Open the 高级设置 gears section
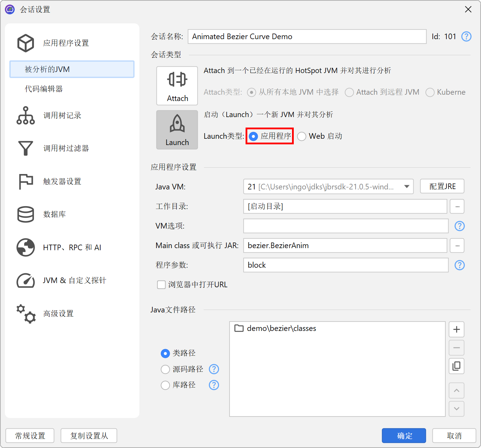Image resolution: width=481 pixels, height=448 pixels. 58,313
